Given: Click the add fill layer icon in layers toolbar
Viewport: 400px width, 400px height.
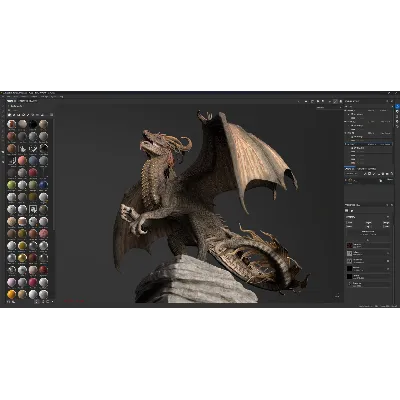Looking at the screenshot, I should (x=379, y=174).
